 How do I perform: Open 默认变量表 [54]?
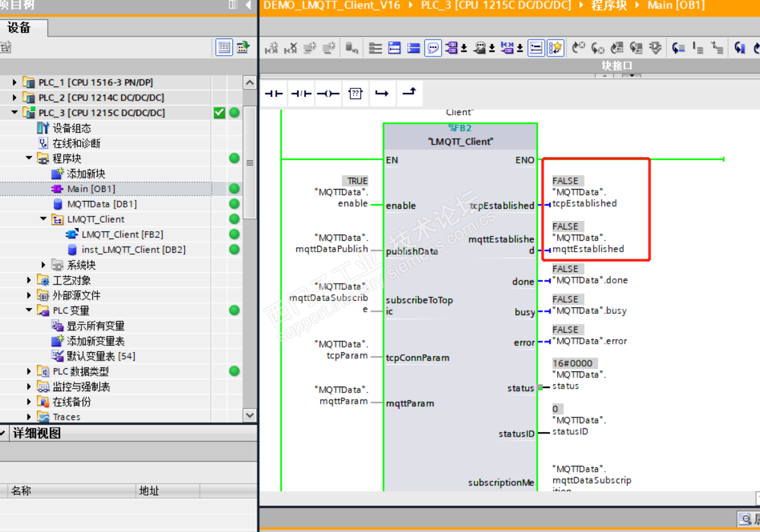[x=101, y=356]
